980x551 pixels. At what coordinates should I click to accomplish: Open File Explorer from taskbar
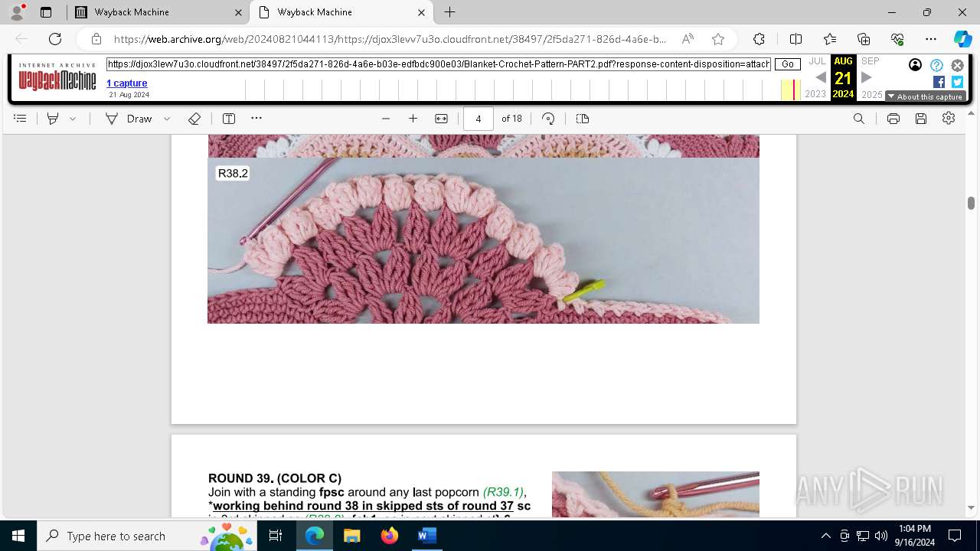(351, 536)
